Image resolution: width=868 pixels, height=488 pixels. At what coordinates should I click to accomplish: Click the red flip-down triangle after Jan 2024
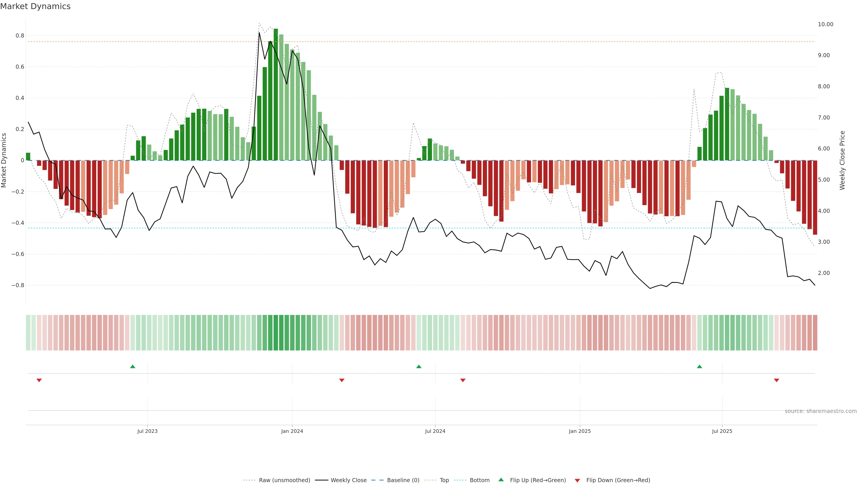342,380
